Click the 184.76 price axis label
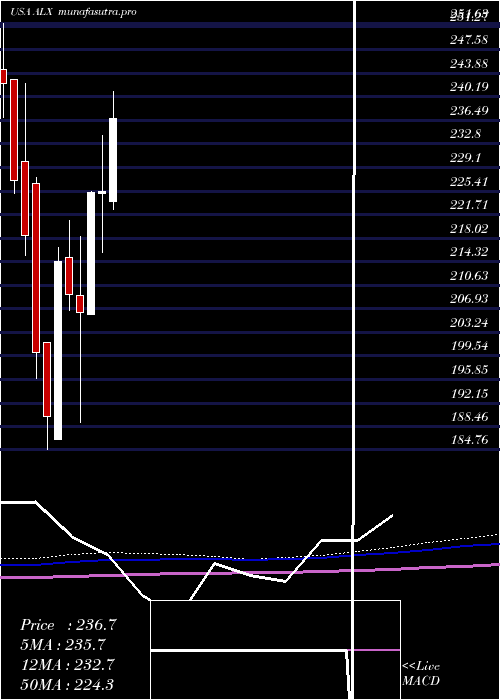Screen dimensions: 500x700 (469, 441)
